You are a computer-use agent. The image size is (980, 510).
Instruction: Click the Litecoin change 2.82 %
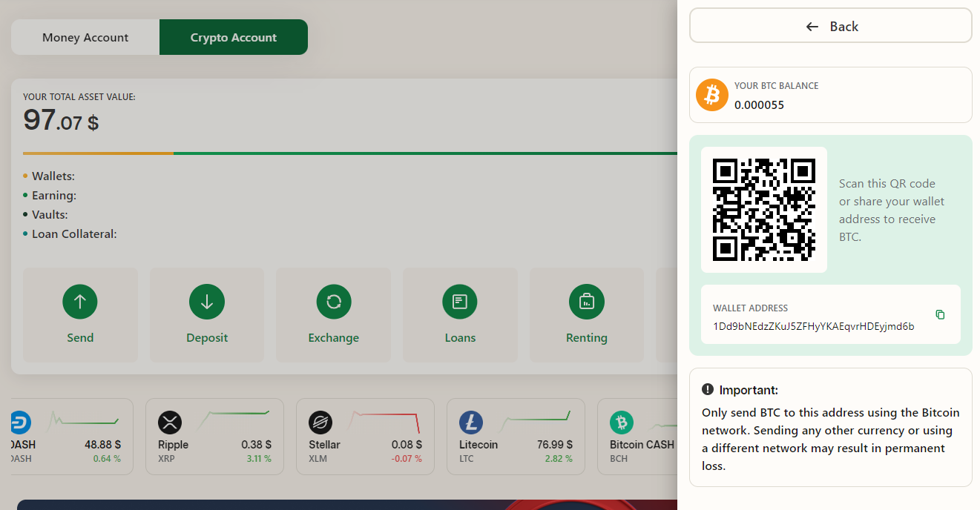click(559, 459)
